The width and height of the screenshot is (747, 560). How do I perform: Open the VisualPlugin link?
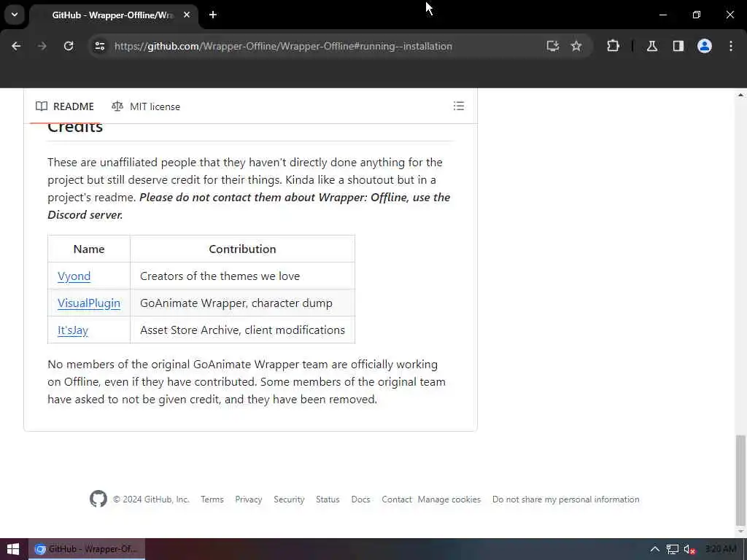click(x=89, y=303)
